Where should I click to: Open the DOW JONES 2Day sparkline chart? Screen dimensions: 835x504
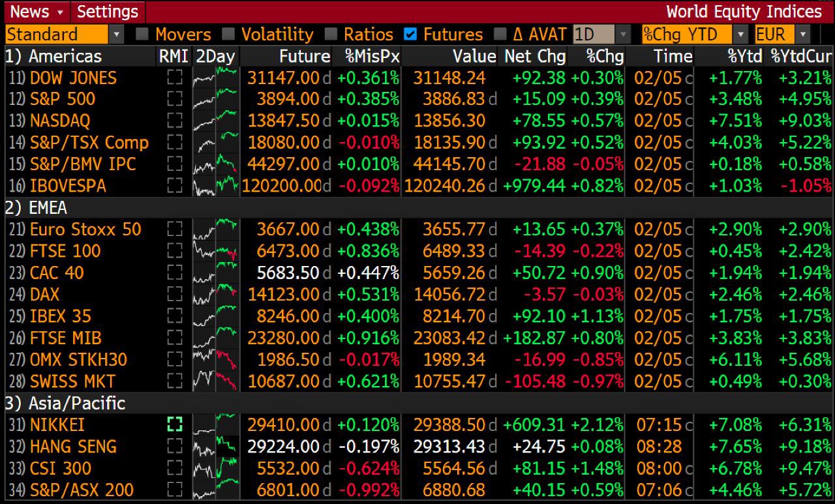pos(215,78)
